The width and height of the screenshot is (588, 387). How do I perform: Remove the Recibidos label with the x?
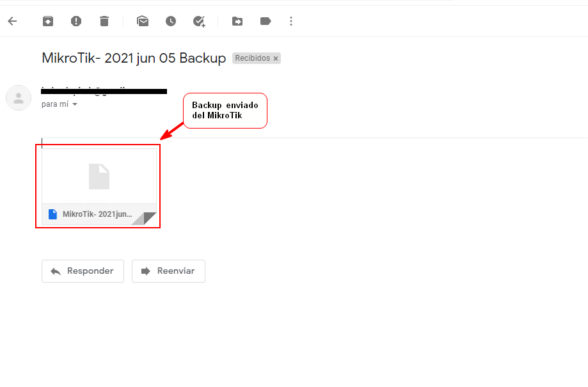[276, 58]
